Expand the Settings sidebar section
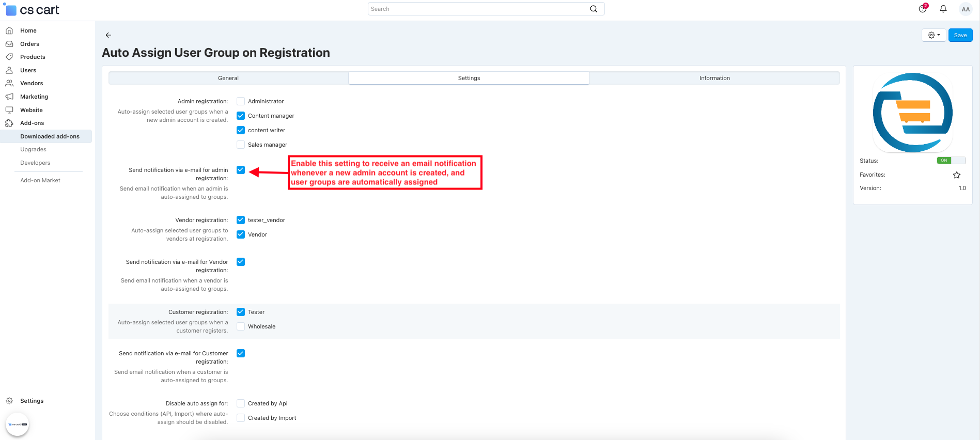The height and width of the screenshot is (440, 980). point(32,401)
